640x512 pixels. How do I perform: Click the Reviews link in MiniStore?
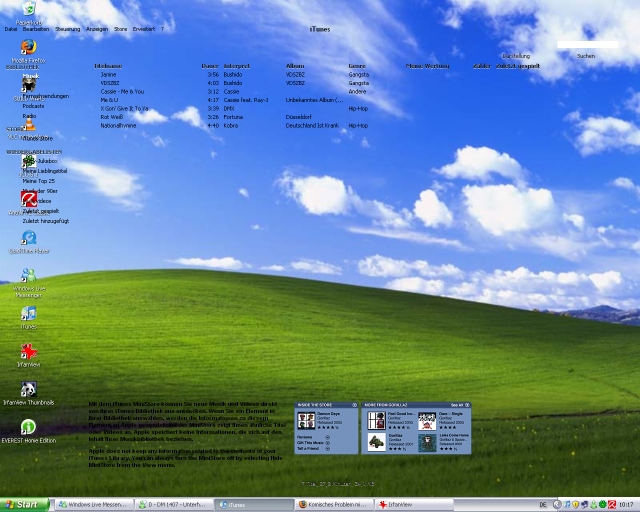[305, 437]
